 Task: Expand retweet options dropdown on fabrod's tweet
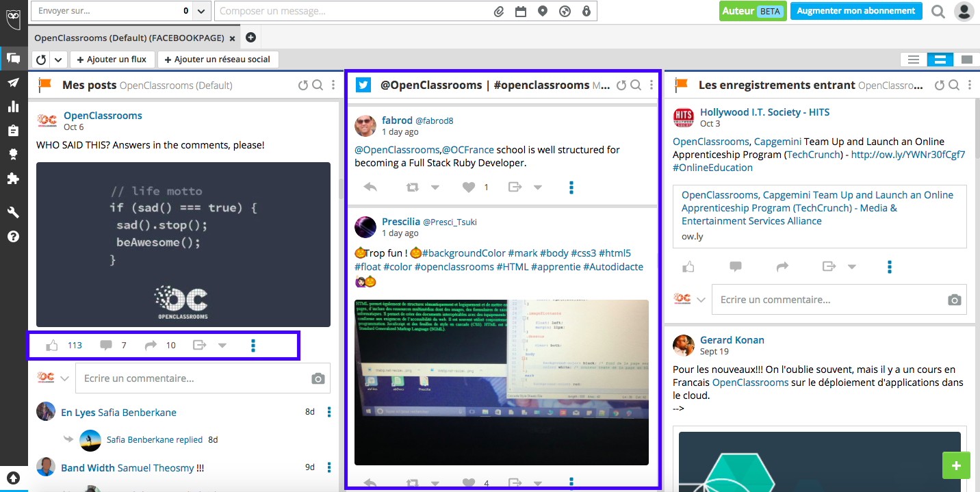tap(435, 187)
